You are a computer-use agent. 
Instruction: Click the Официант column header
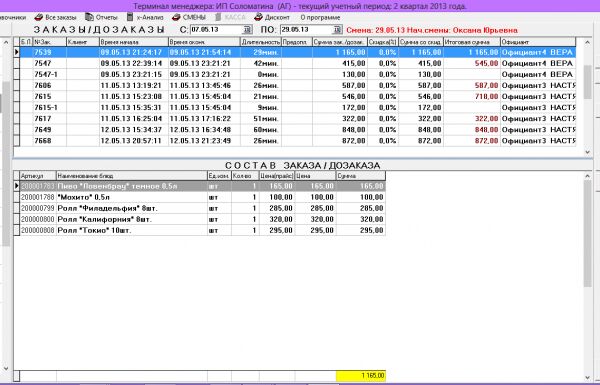[x=538, y=42]
